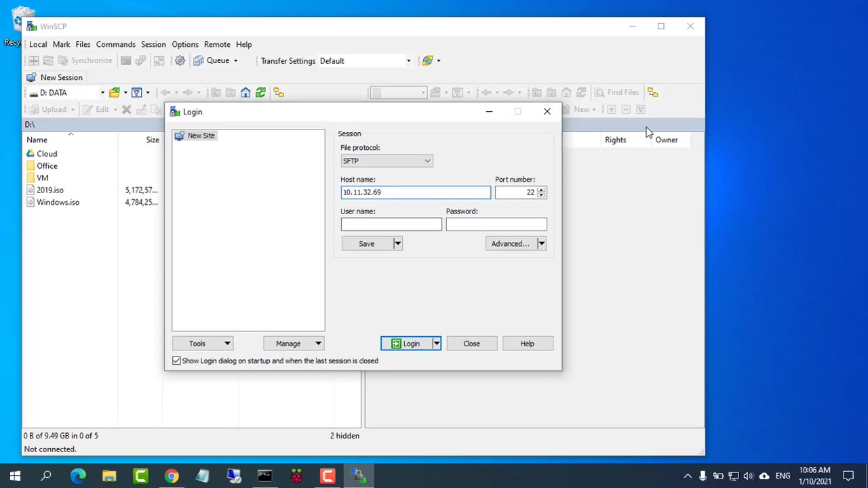Screen dimensions: 868x488
Task: Click the Queue toolbar icon
Action: pyautogui.click(x=199, y=60)
